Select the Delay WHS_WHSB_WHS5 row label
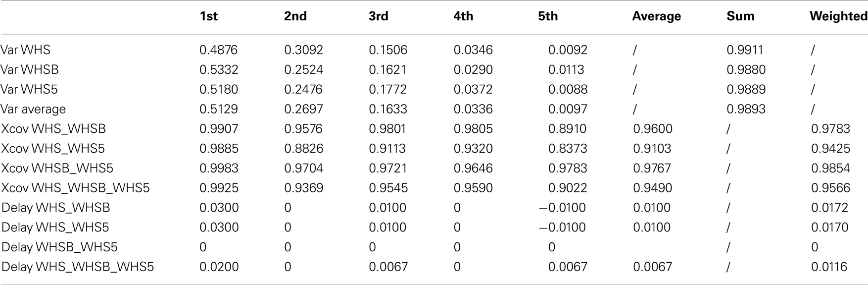868x285 pixels. [x=78, y=267]
